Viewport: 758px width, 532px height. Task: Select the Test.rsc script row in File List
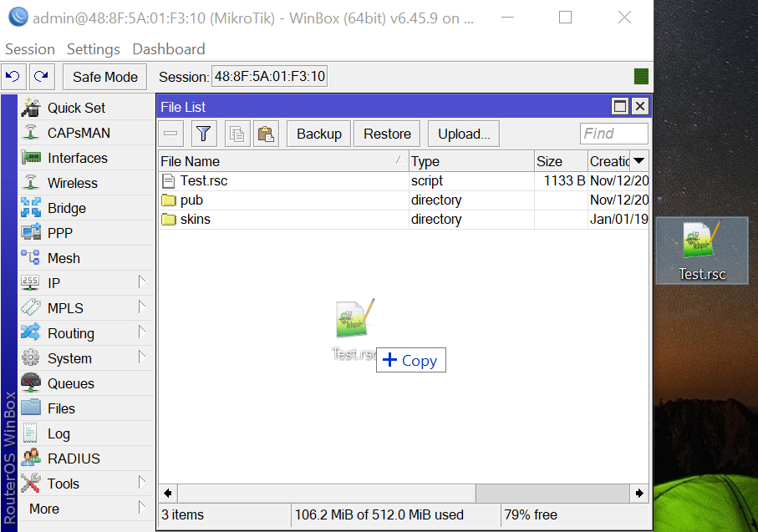tap(404, 180)
